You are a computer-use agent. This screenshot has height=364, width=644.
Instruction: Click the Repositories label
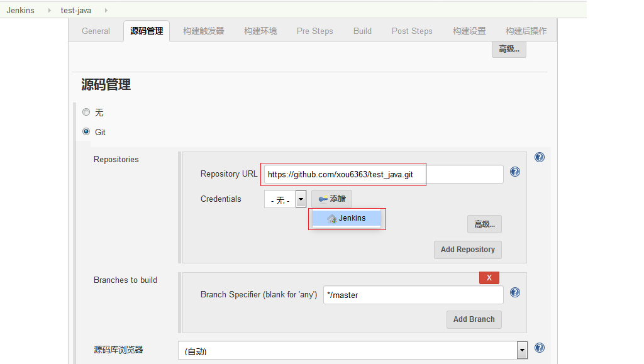point(116,159)
